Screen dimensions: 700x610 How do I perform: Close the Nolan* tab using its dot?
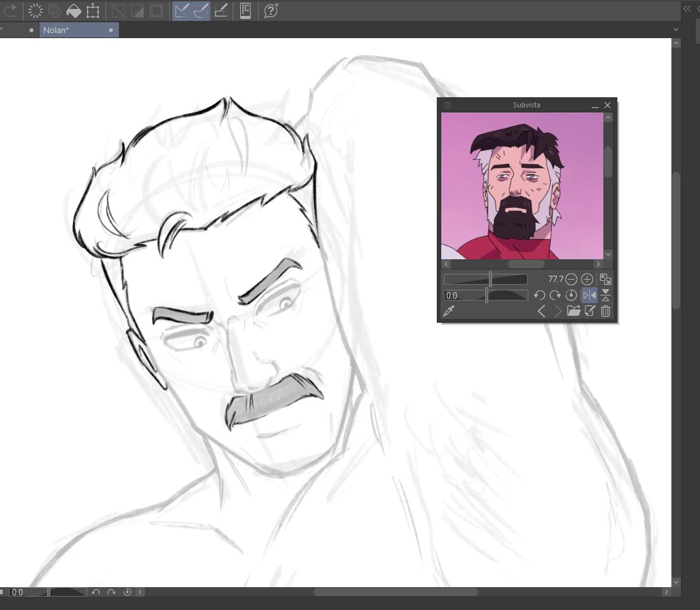[x=111, y=30]
